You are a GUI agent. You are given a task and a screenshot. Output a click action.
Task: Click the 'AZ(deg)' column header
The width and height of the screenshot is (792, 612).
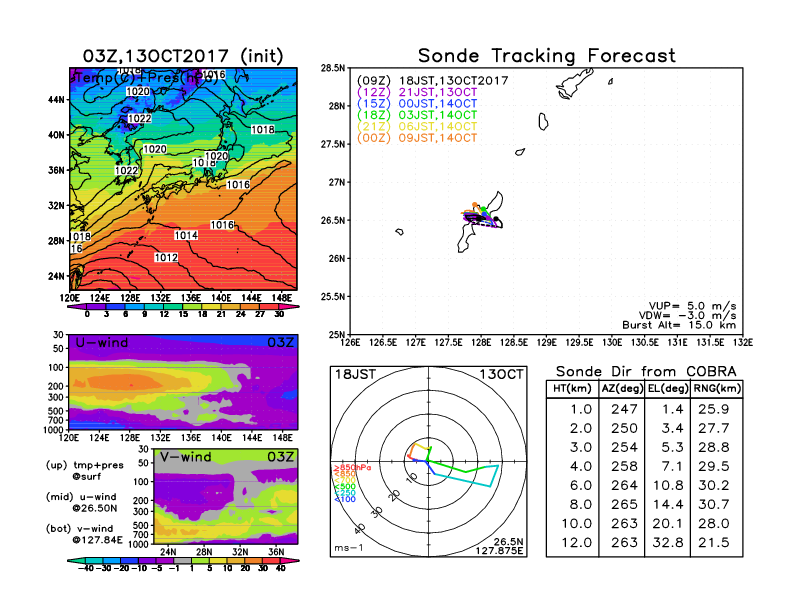(x=622, y=388)
